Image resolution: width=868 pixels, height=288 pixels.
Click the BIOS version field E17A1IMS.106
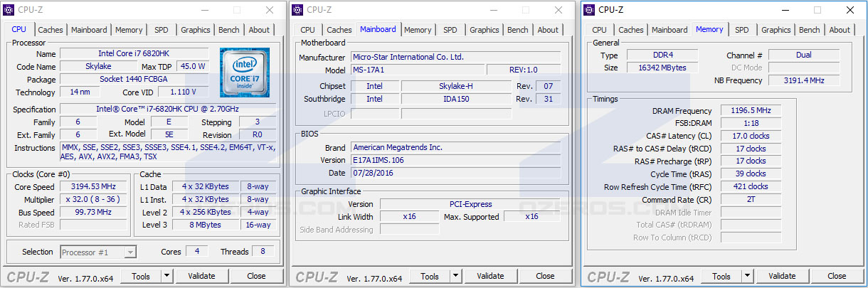click(x=456, y=160)
